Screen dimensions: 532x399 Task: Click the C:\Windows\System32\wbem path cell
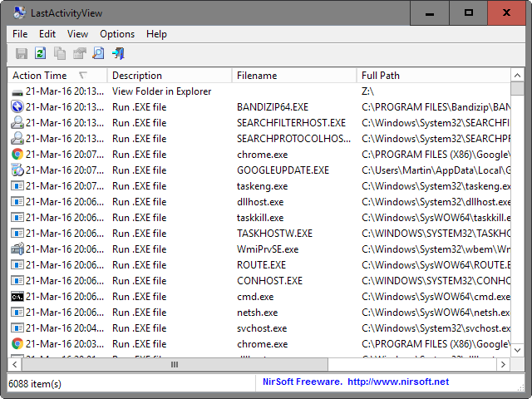tap(436, 249)
